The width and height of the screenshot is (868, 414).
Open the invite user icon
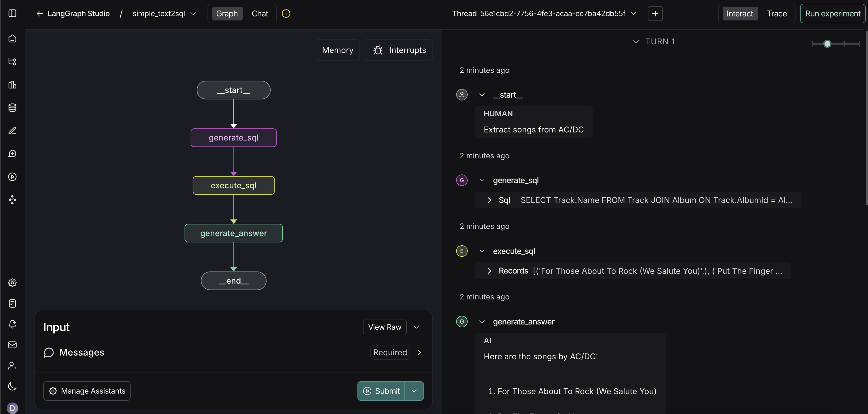pyautogui.click(x=12, y=365)
